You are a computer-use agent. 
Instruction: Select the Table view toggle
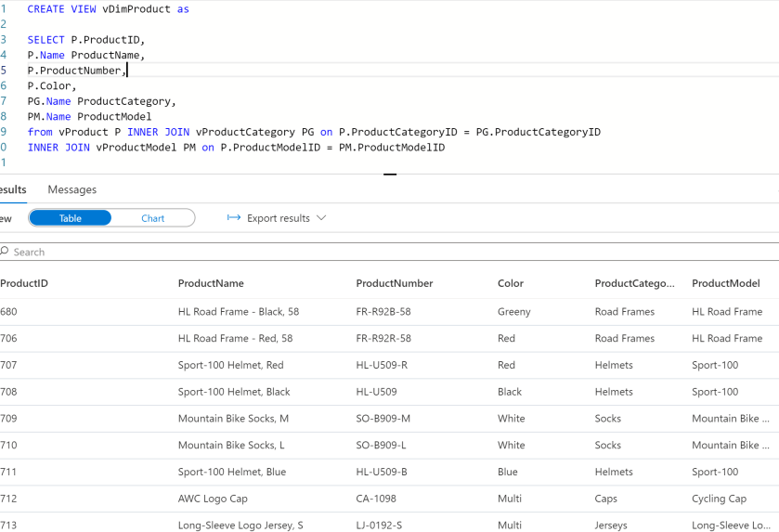(70, 218)
